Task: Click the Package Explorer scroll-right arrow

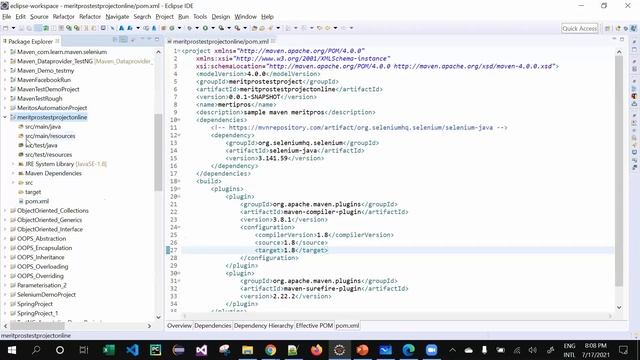Action: [x=149, y=326]
